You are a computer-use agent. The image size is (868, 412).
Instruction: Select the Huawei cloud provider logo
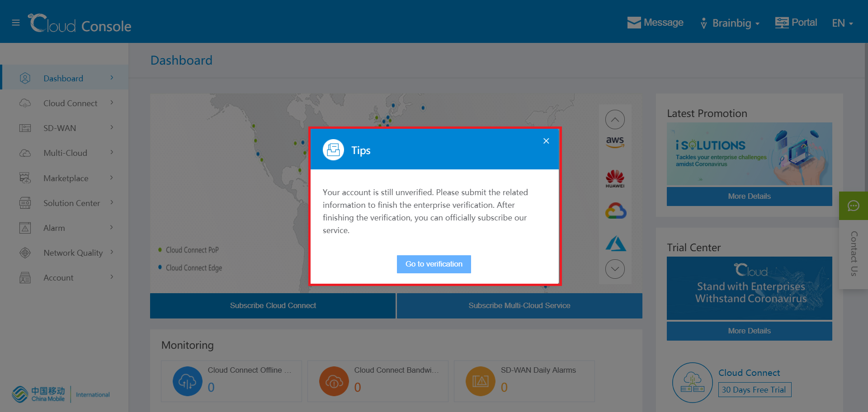(x=615, y=179)
